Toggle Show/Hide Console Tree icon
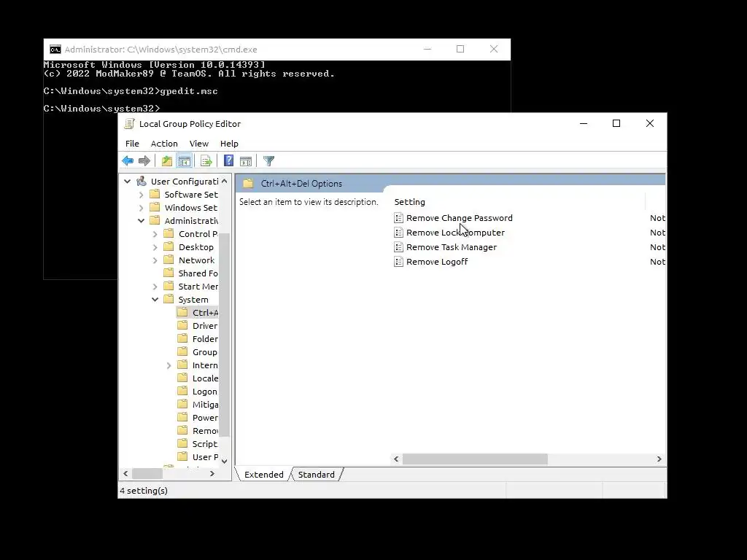The height and width of the screenshot is (560, 747). tap(185, 161)
